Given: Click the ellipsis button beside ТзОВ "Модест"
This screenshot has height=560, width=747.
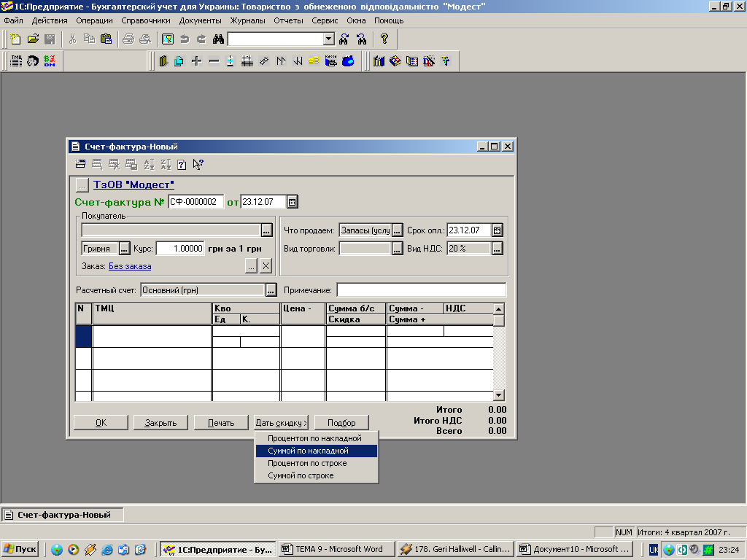Looking at the screenshot, I should point(82,185).
